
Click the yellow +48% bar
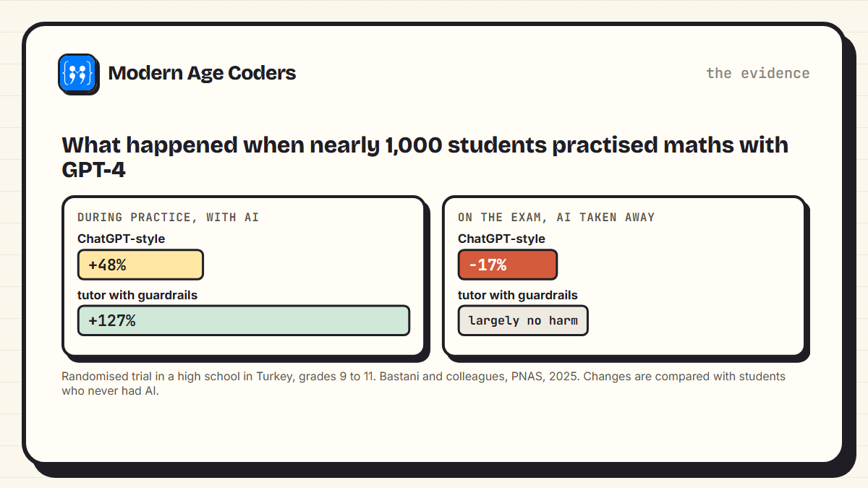pyautogui.click(x=140, y=265)
